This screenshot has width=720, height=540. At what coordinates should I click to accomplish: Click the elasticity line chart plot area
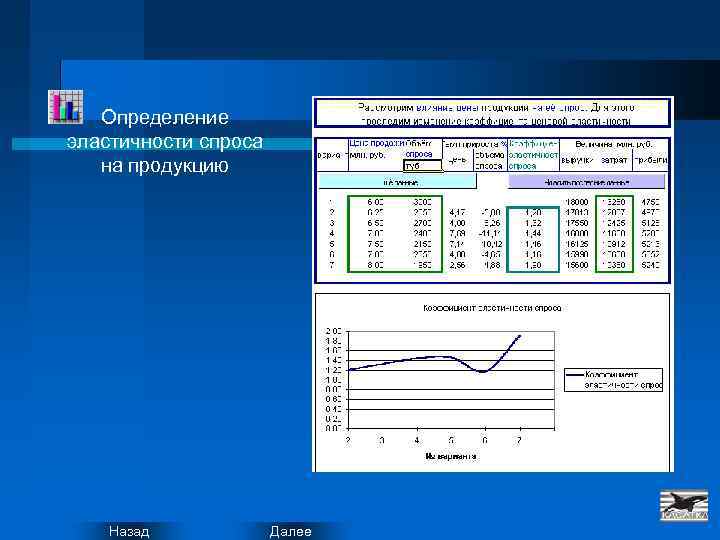coord(451,380)
